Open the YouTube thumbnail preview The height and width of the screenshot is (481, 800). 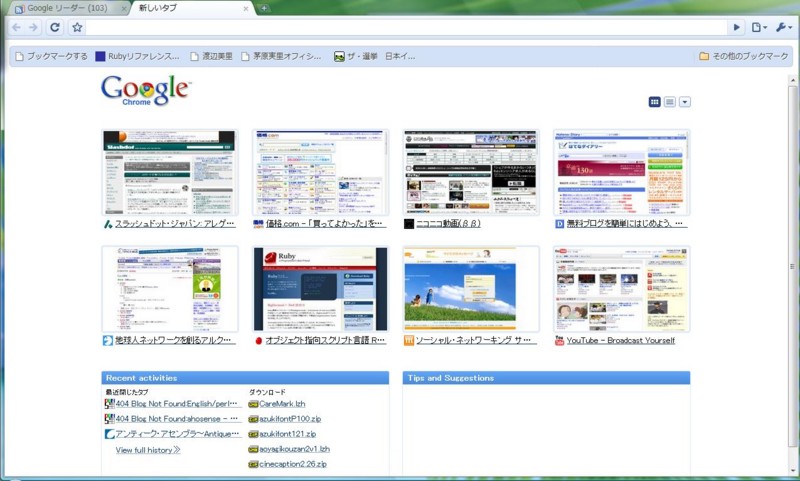[621, 289]
